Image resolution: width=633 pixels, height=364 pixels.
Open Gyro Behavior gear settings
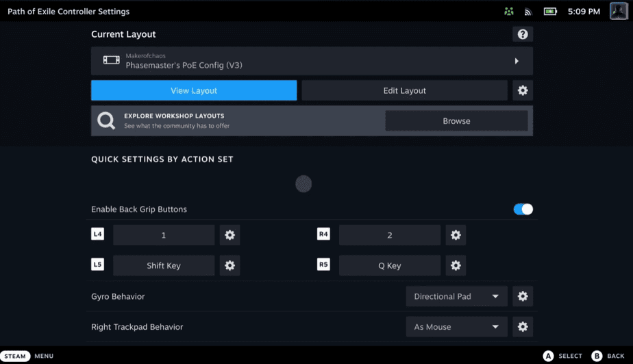point(523,296)
